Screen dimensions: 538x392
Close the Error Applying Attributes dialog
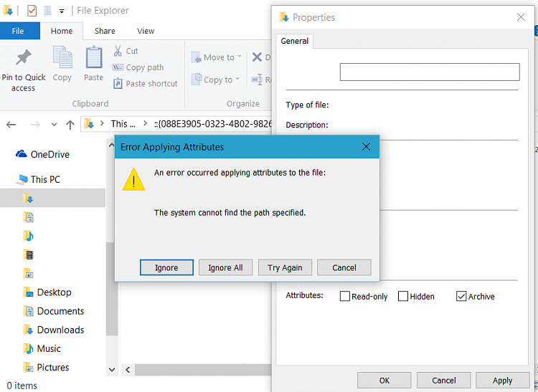366,147
